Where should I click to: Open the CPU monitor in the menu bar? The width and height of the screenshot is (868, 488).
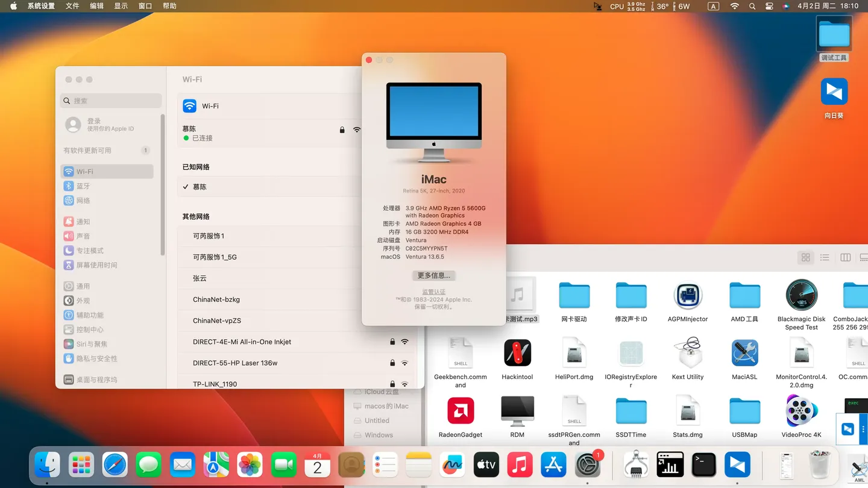(x=616, y=6)
